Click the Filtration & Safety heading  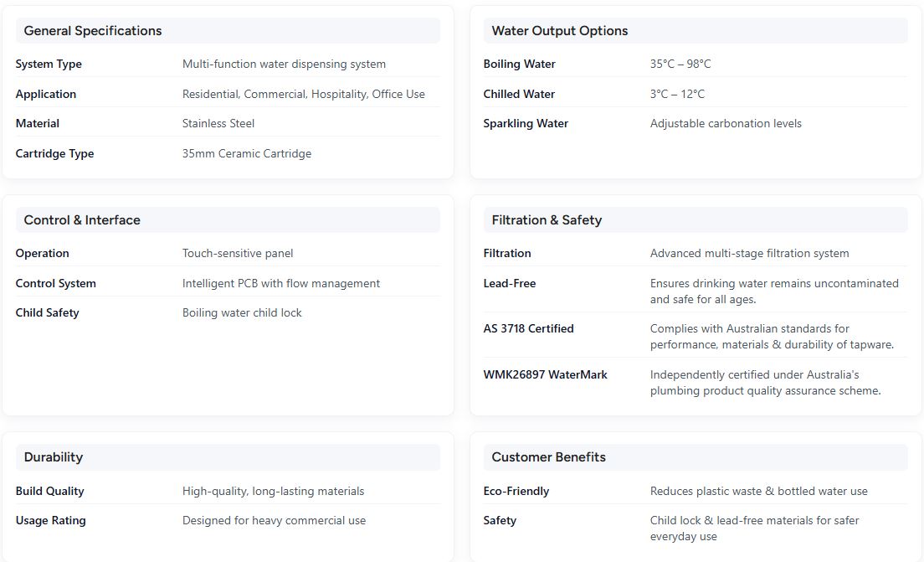547,220
